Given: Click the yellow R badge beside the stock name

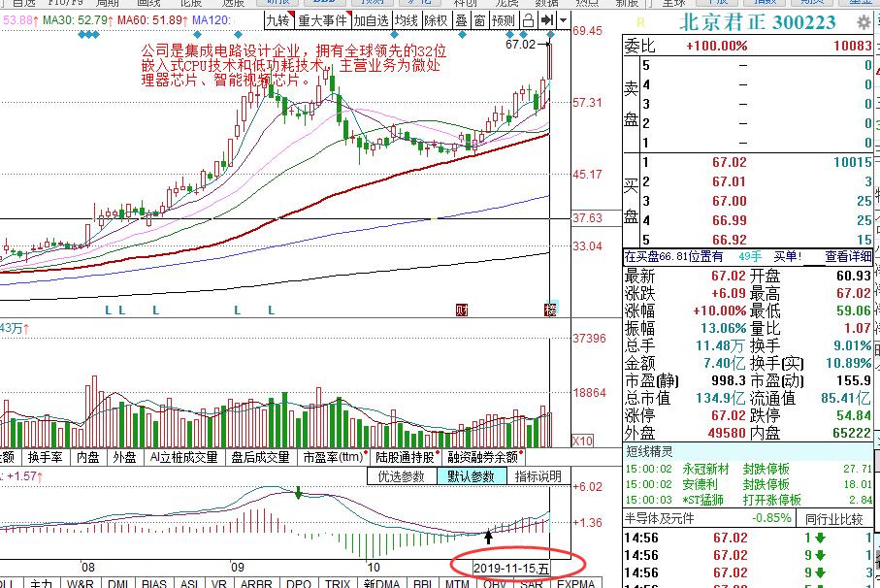Looking at the screenshot, I should click(641, 23).
